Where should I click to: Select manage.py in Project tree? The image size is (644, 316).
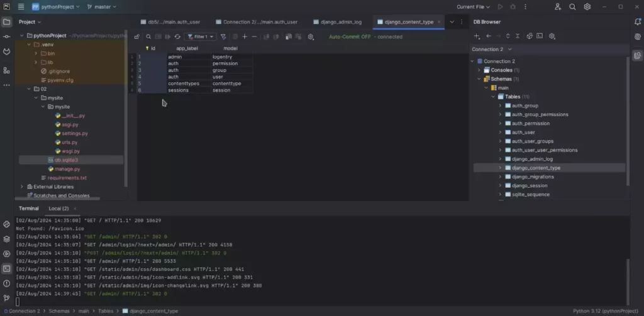click(x=67, y=169)
